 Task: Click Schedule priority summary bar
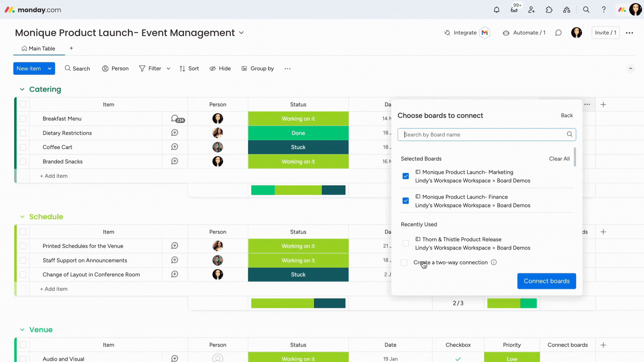[x=512, y=303]
